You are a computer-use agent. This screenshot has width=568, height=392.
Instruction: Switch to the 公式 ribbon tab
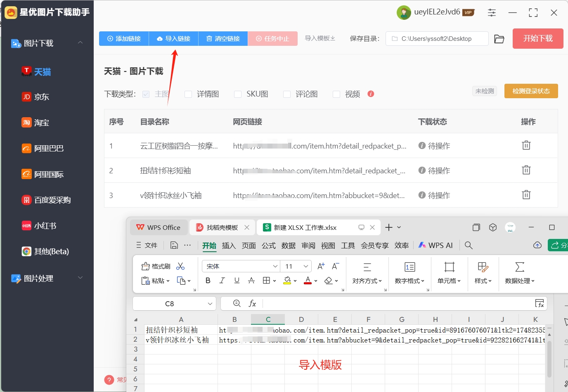(x=268, y=246)
